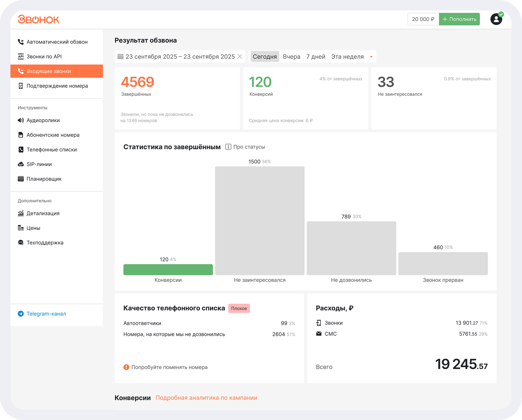Click the API icon beside Звонки по API
This screenshot has height=420, width=522.
(21, 56)
